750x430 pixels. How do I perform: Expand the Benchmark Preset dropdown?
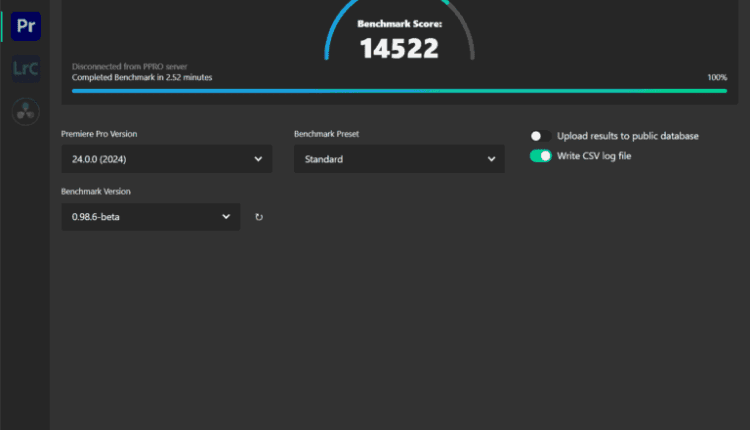click(x=398, y=159)
